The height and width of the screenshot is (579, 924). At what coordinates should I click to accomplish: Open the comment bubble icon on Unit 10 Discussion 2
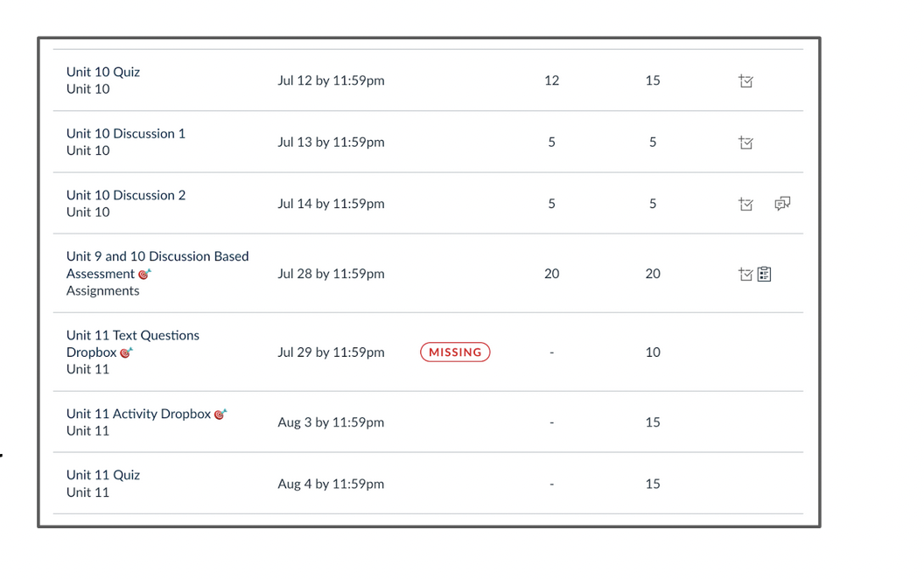[x=781, y=204]
